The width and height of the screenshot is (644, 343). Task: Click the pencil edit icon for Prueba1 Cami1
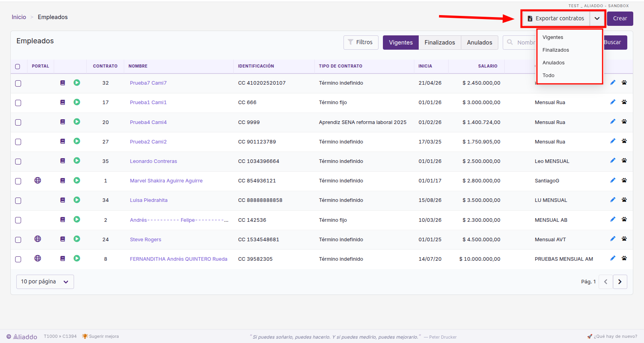click(x=613, y=102)
